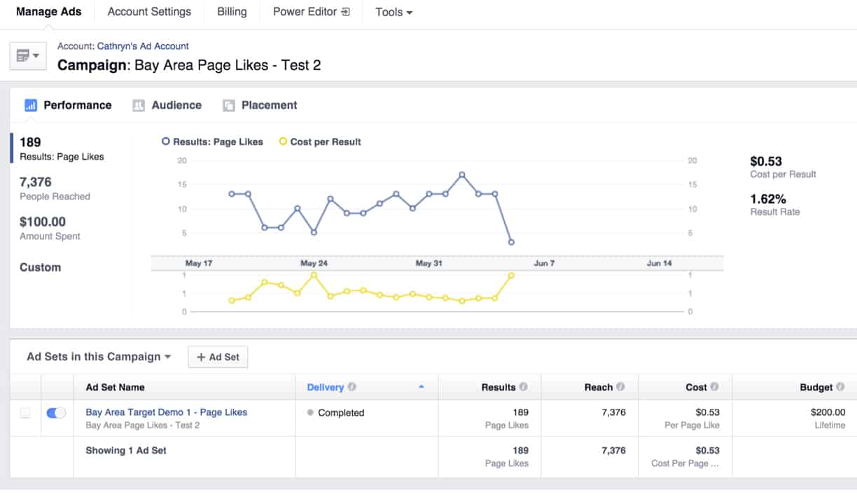This screenshot has width=857, height=504.
Task: Switch to the Account Settings tab
Action: coord(148,11)
